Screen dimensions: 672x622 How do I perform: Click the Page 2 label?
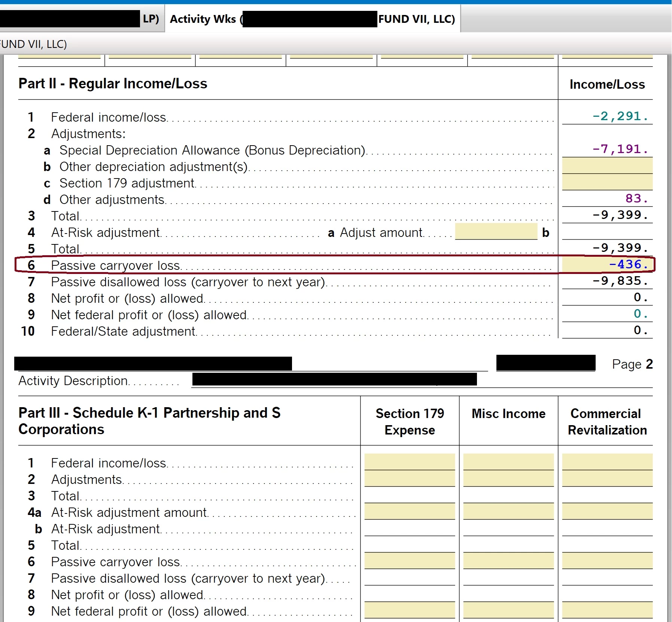click(632, 364)
